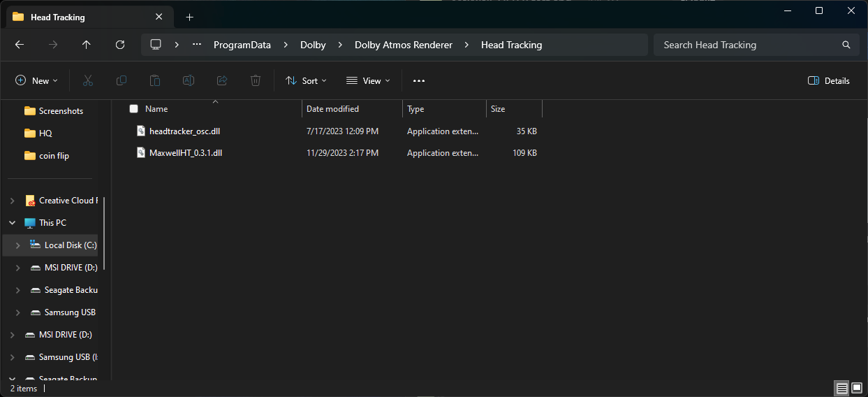Expand chevron after Dolby breadcrumb
The height and width of the screenshot is (397, 868).
340,45
